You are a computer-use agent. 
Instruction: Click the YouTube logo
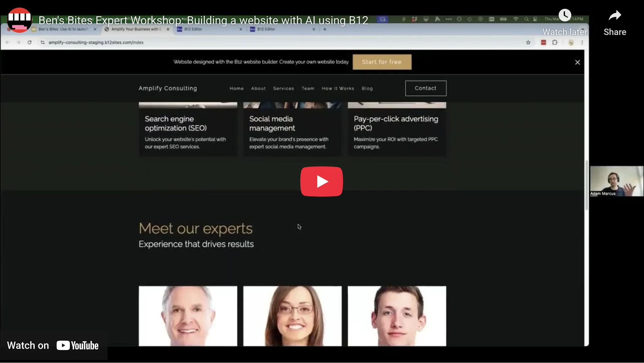[77, 346]
